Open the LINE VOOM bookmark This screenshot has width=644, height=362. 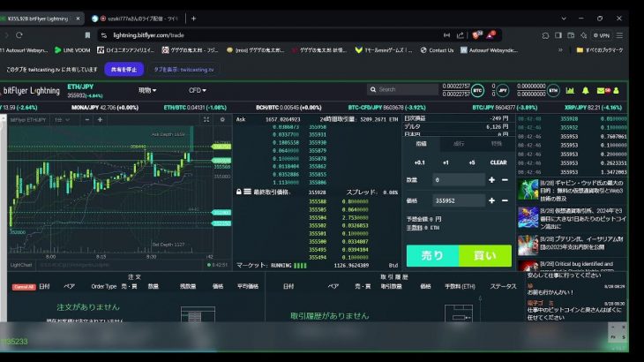pos(72,50)
